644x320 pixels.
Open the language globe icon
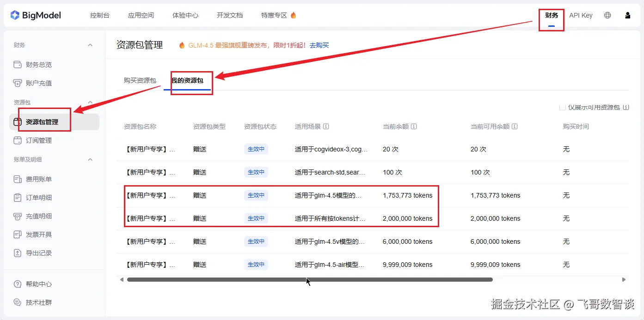(x=607, y=15)
